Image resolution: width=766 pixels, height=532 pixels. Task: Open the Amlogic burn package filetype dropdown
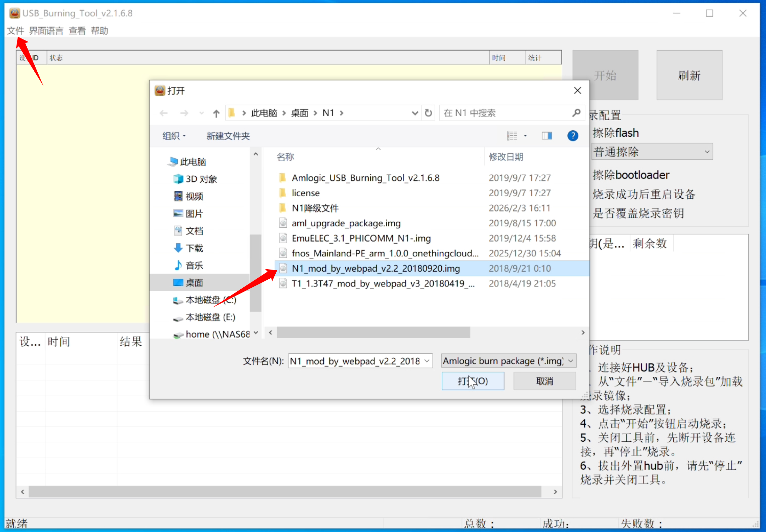(508, 361)
